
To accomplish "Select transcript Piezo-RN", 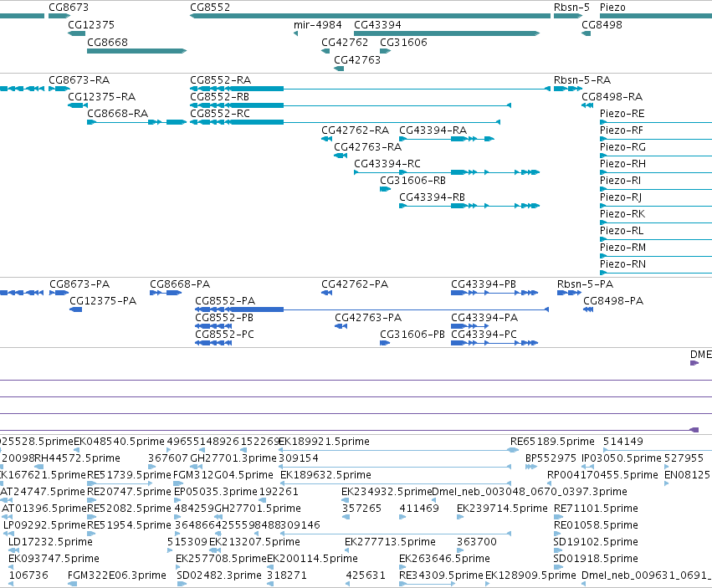I will click(622, 264).
